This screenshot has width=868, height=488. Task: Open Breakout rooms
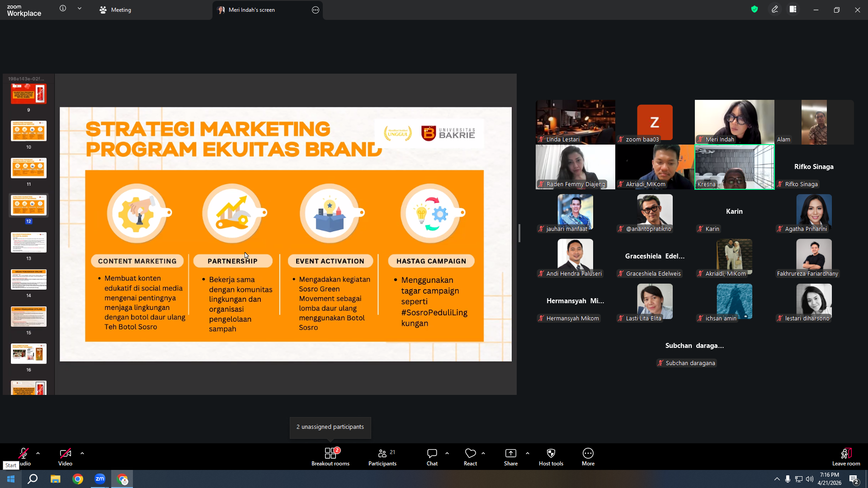330,456
